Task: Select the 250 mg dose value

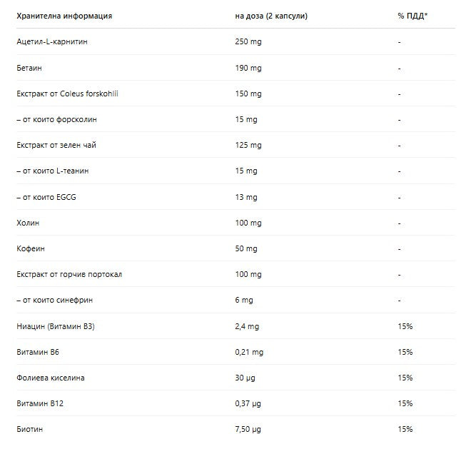Action: pos(248,41)
